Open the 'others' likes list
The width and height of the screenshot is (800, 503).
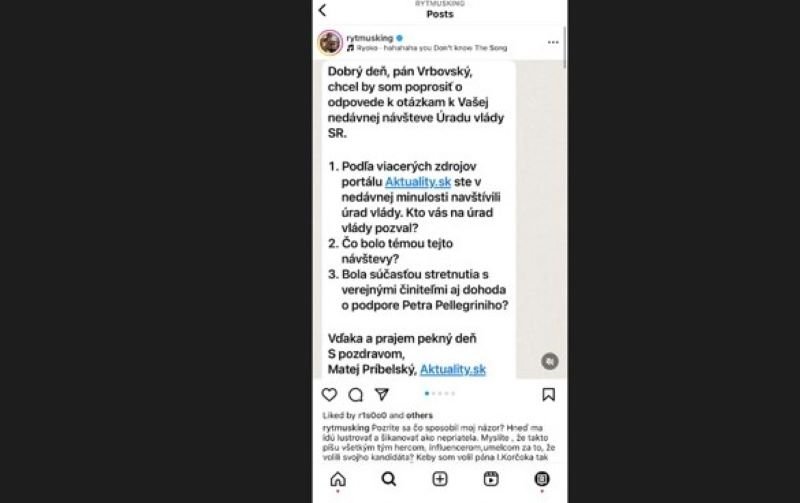click(419, 415)
